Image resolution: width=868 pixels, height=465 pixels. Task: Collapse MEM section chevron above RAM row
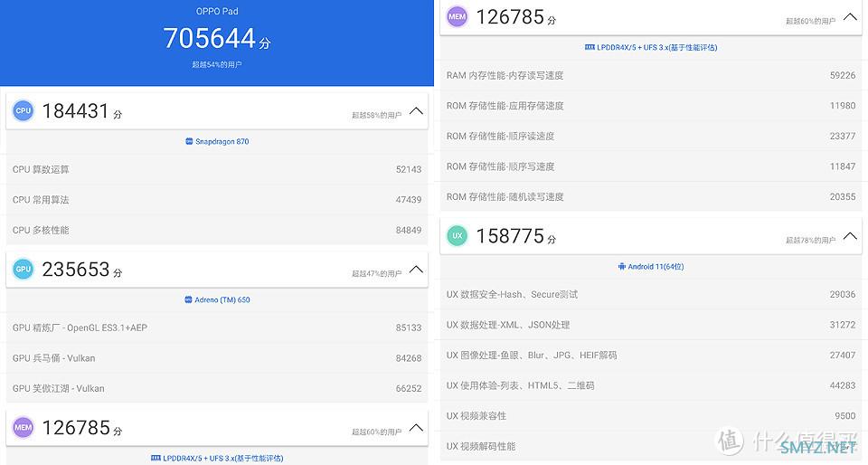850,17
